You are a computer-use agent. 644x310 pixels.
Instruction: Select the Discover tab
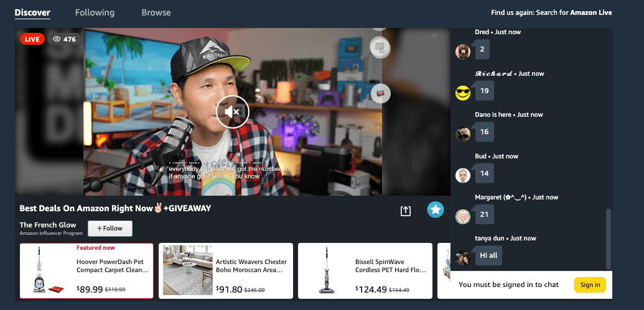pyautogui.click(x=32, y=12)
